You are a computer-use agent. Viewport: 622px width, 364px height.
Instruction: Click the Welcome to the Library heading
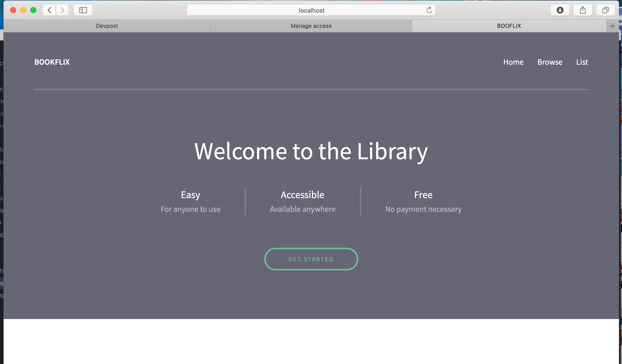tap(311, 151)
